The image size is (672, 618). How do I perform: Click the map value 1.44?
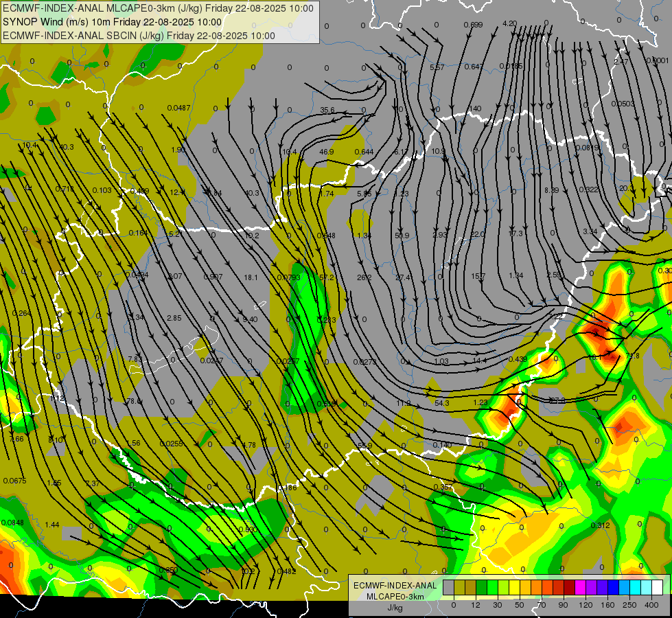pos(52,525)
